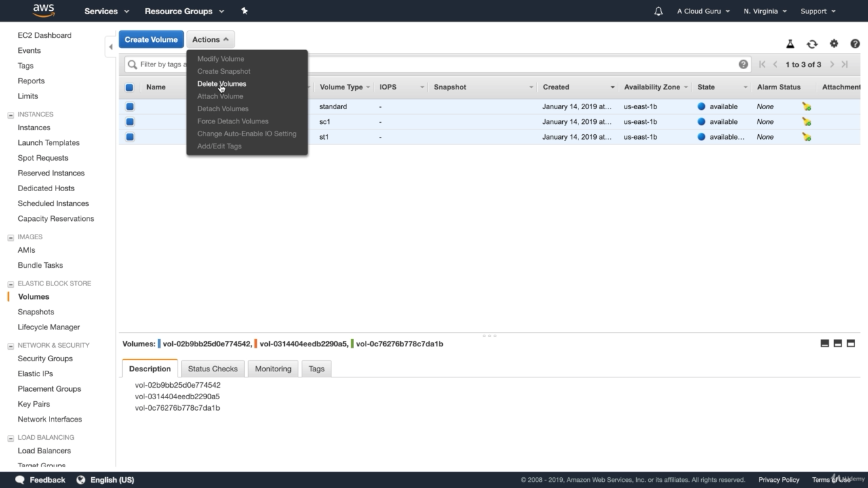Check the select-all volumes checkbox
Screen dimensions: 868x488
click(x=129, y=87)
